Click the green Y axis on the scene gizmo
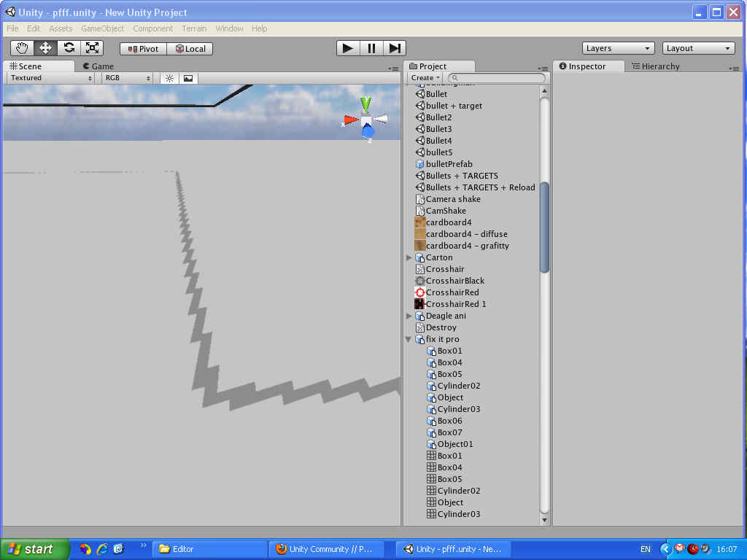 [x=364, y=103]
